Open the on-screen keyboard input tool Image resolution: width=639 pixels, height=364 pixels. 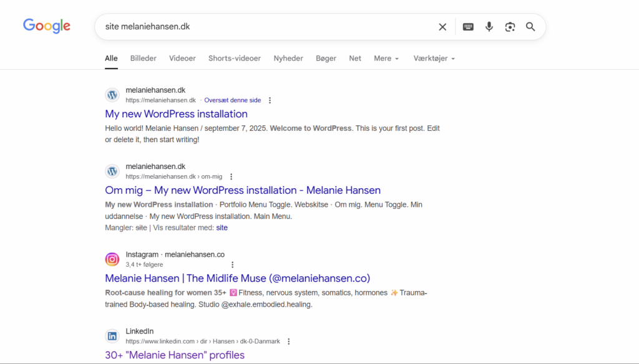(x=468, y=27)
